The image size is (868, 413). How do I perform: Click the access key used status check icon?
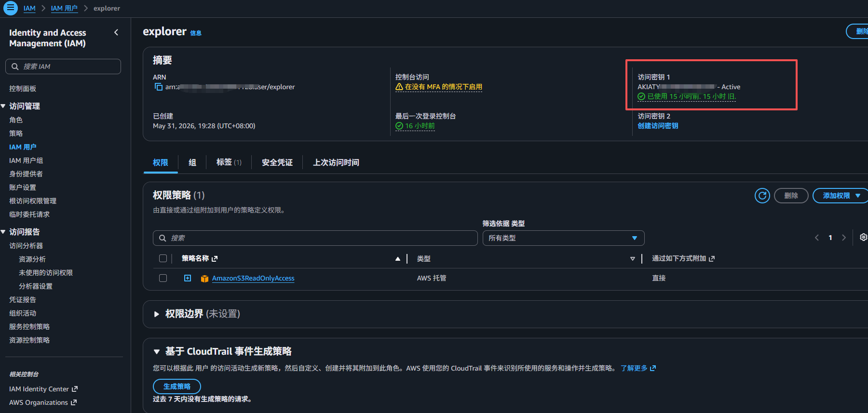pyautogui.click(x=641, y=96)
